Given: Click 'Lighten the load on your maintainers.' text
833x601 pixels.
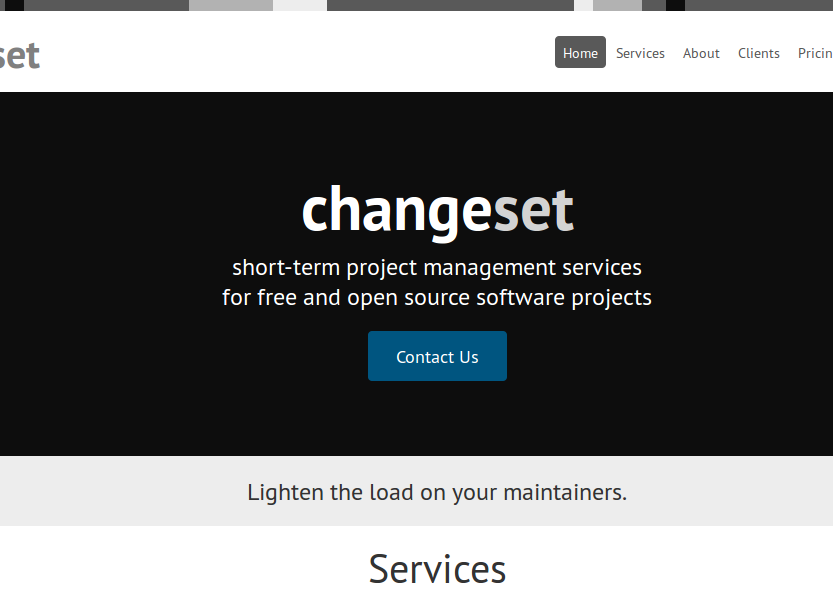Looking at the screenshot, I should point(437,493).
